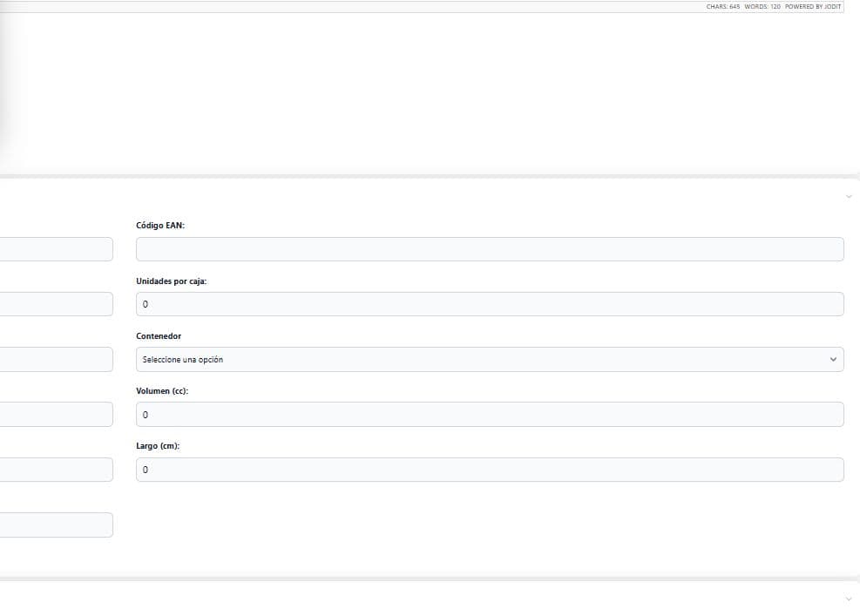
Task: Click the 'Largo (cm):' label
Action: (x=158, y=446)
